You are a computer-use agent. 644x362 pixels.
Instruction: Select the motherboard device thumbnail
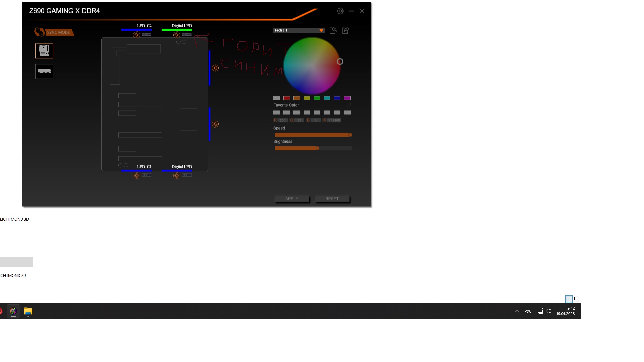point(44,51)
